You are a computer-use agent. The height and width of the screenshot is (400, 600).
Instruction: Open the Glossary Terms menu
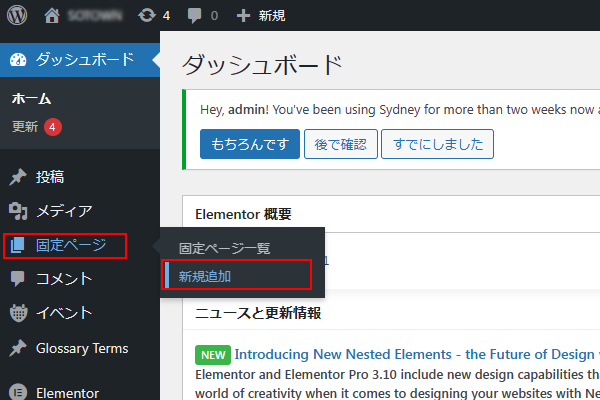(x=80, y=348)
